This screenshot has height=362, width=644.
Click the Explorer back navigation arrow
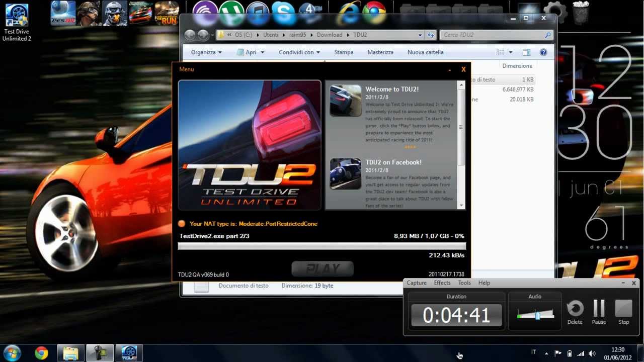click(190, 35)
